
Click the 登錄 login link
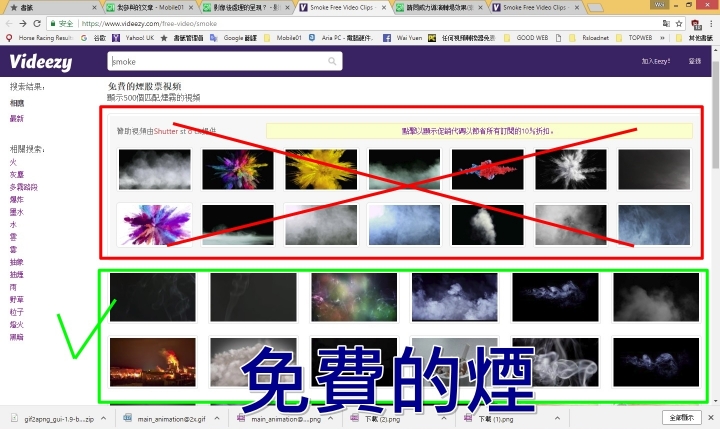[x=695, y=61]
